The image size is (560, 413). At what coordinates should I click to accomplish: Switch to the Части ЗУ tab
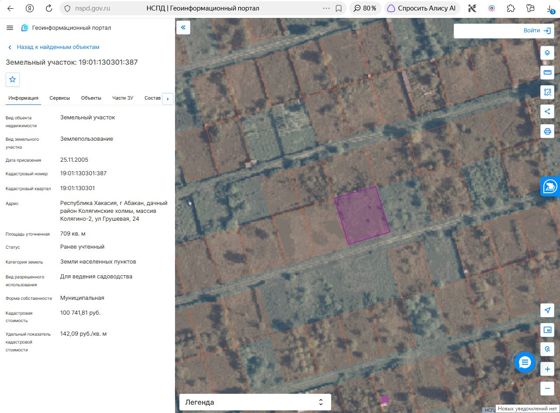point(122,98)
